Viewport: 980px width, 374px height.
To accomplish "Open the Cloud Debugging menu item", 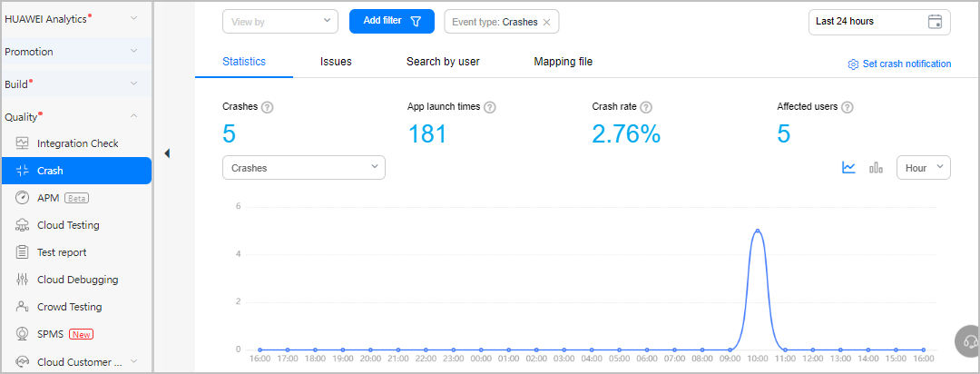I will (x=76, y=280).
